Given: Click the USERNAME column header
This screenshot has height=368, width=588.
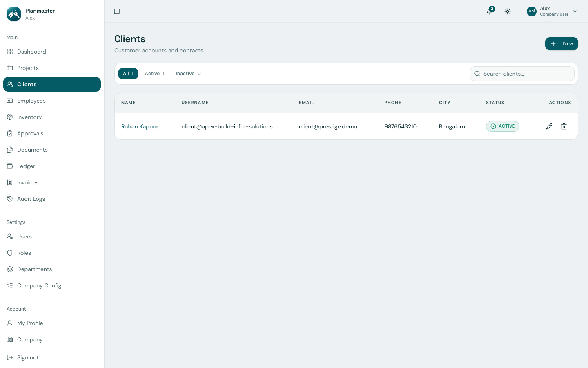Looking at the screenshot, I should 195,103.
